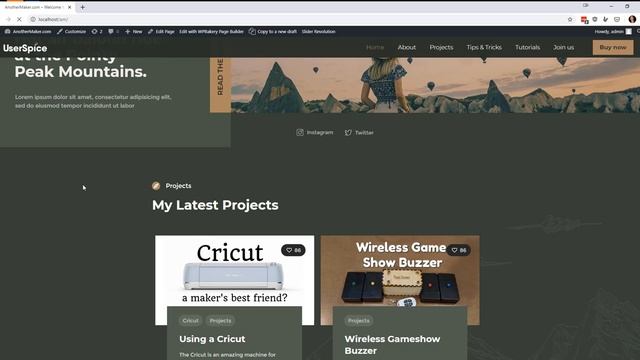Select the Cricut category tag
640x360 pixels.
[x=191, y=320]
